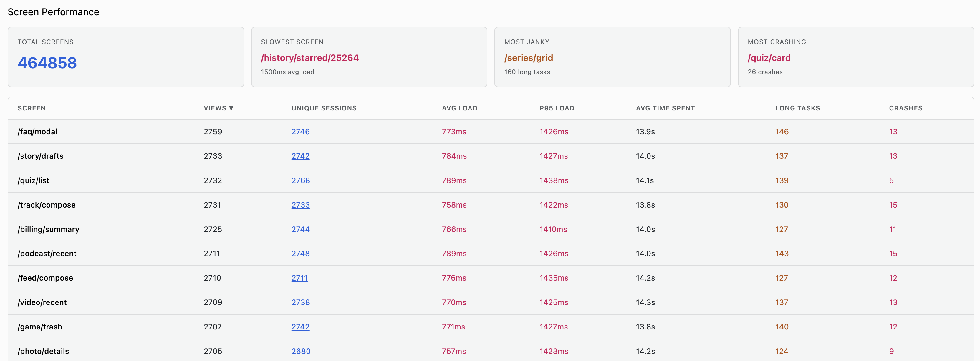
Task: Click the 130 long tasks cell
Action: (x=782, y=205)
